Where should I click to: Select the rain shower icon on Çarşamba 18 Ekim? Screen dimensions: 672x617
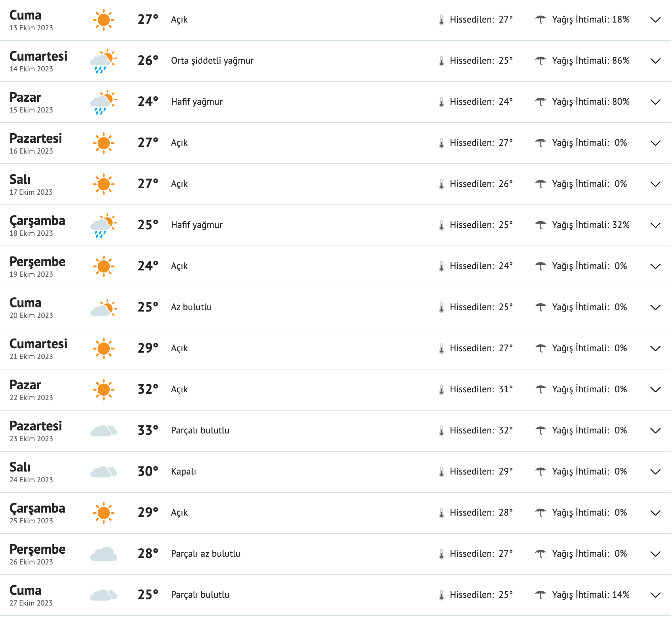[x=103, y=225]
